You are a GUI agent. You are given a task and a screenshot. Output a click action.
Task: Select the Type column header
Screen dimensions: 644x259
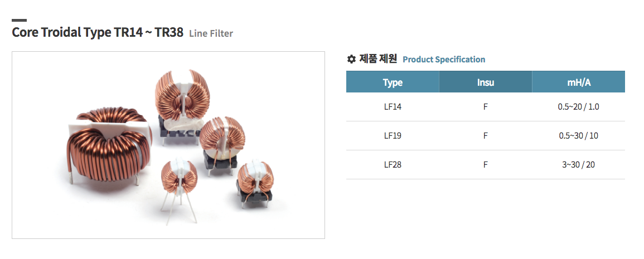pyautogui.click(x=393, y=82)
